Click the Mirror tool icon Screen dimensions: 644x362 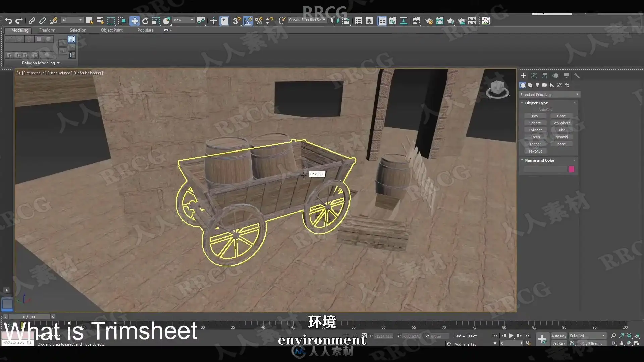pos(334,21)
